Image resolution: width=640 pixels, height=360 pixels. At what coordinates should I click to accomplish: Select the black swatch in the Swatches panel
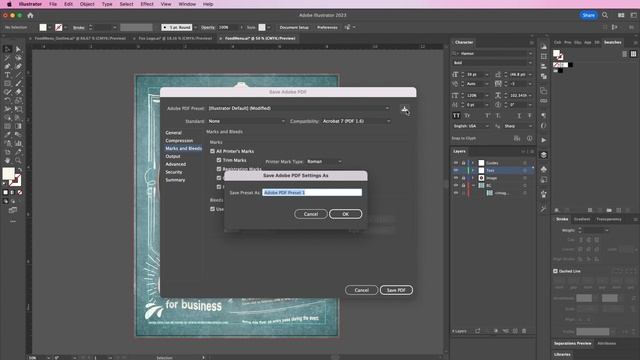coord(571,64)
